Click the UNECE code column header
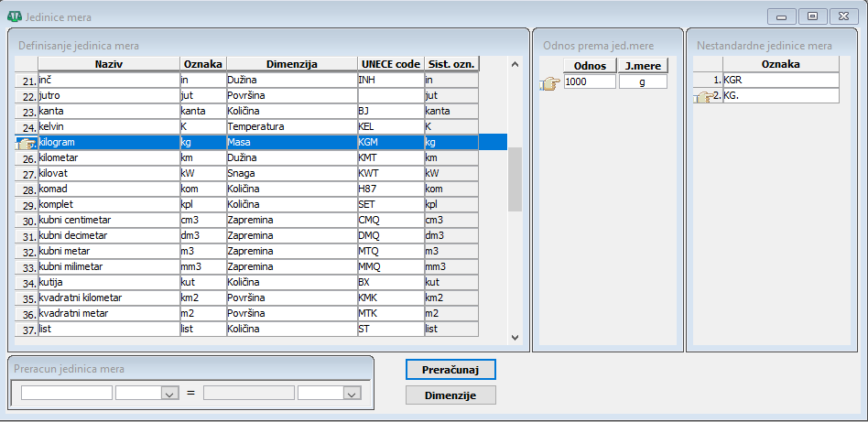Image resolution: width=868 pixels, height=422 pixels. pyautogui.click(x=390, y=64)
